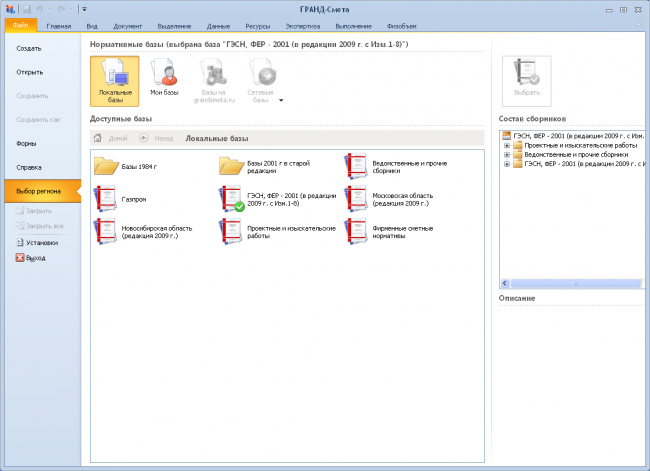Expand the quick access toolbar dropdown
The image size is (650, 471).
pos(84,9)
